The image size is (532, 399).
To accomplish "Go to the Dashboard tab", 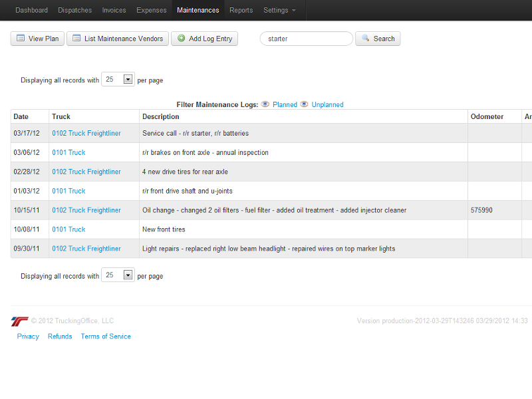I will [31, 10].
